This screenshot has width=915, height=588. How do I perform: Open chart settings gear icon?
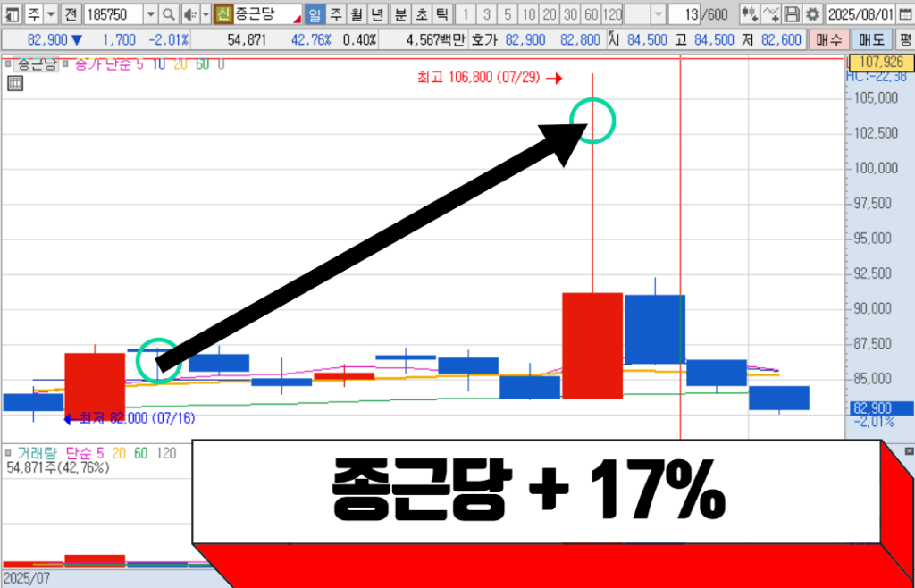pyautogui.click(x=811, y=14)
